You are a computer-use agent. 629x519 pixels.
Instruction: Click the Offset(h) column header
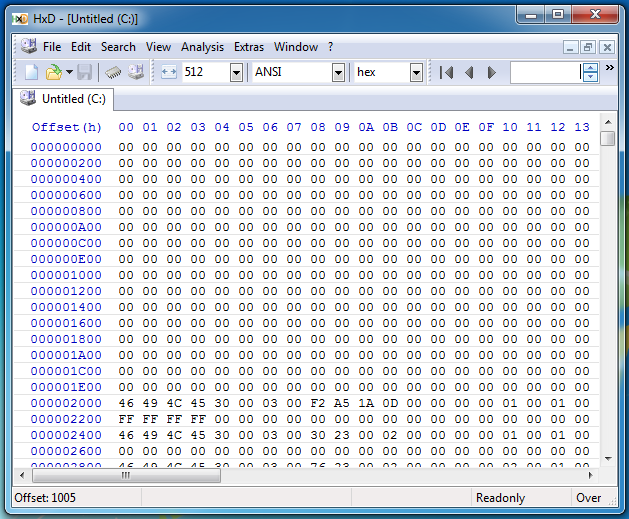coord(67,127)
